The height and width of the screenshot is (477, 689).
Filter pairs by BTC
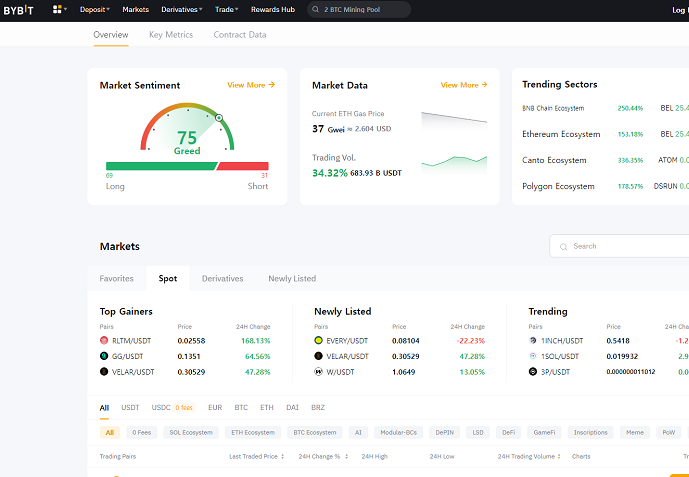(x=241, y=408)
